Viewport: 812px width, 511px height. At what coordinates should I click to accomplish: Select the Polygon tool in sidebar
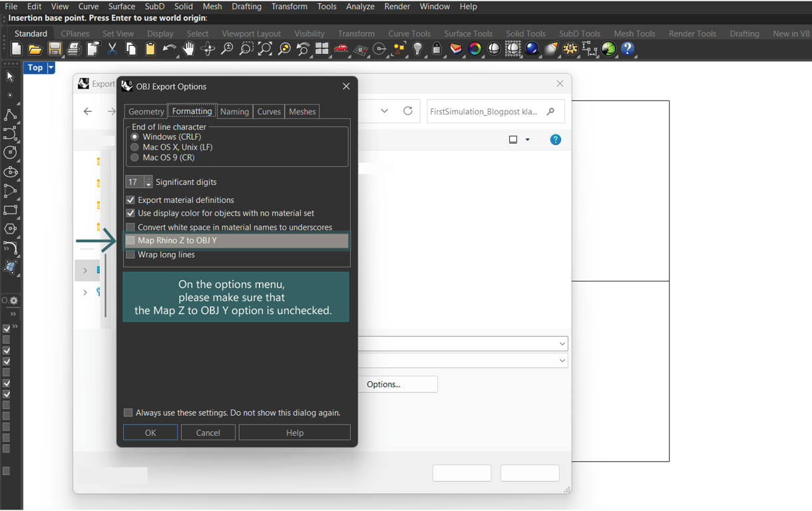point(10,229)
